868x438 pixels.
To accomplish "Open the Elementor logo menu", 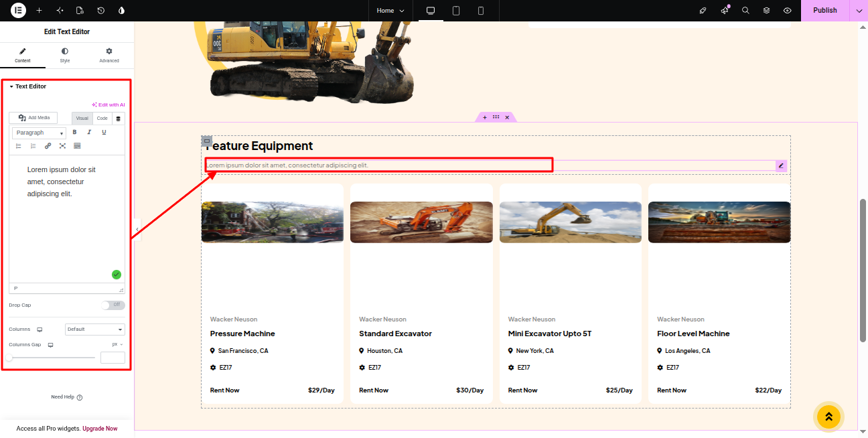I will pyautogui.click(x=18, y=10).
